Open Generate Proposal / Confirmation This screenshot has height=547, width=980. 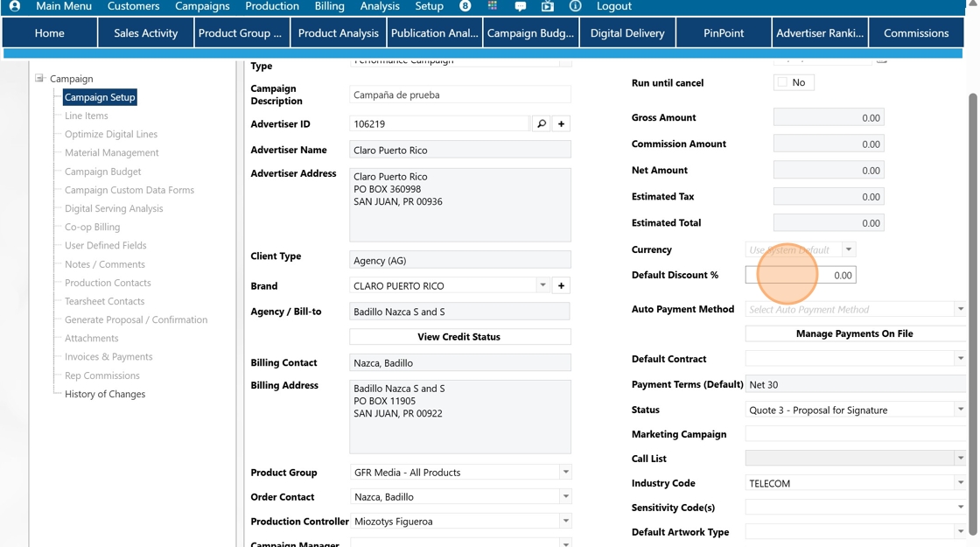click(x=136, y=319)
